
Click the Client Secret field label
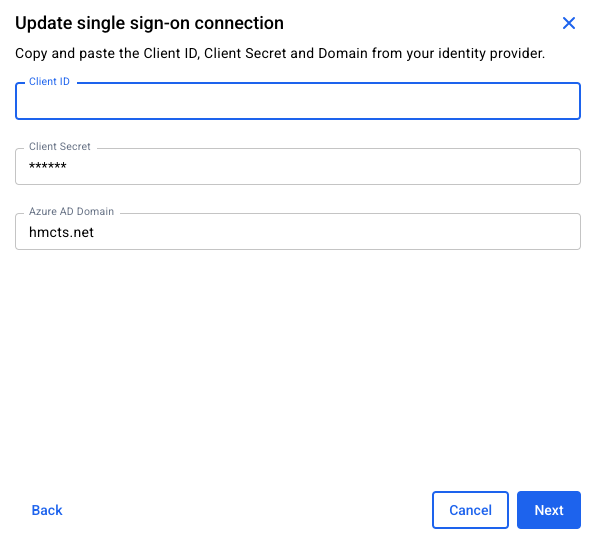click(60, 147)
